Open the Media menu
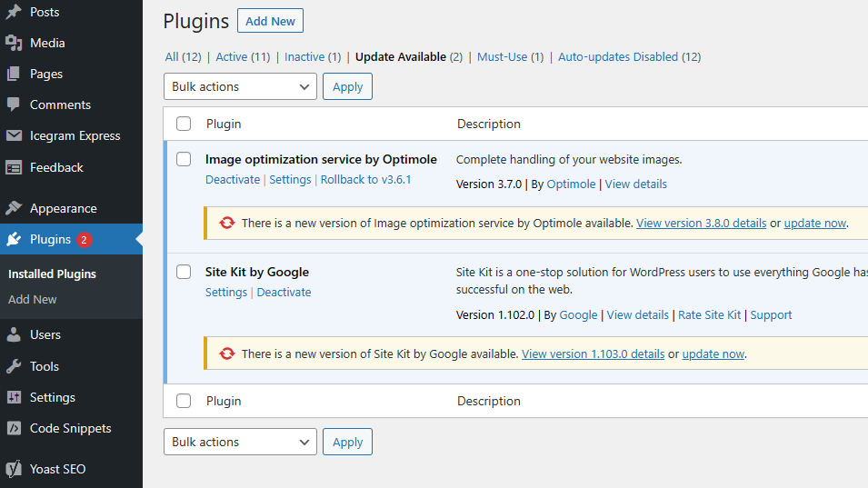The image size is (868, 488). coord(47,43)
